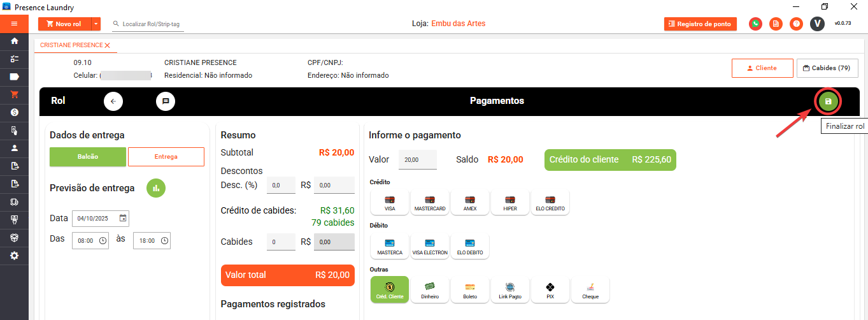Switch delivery mode to Entrega
This screenshot has height=320, width=868.
point(166,157)
